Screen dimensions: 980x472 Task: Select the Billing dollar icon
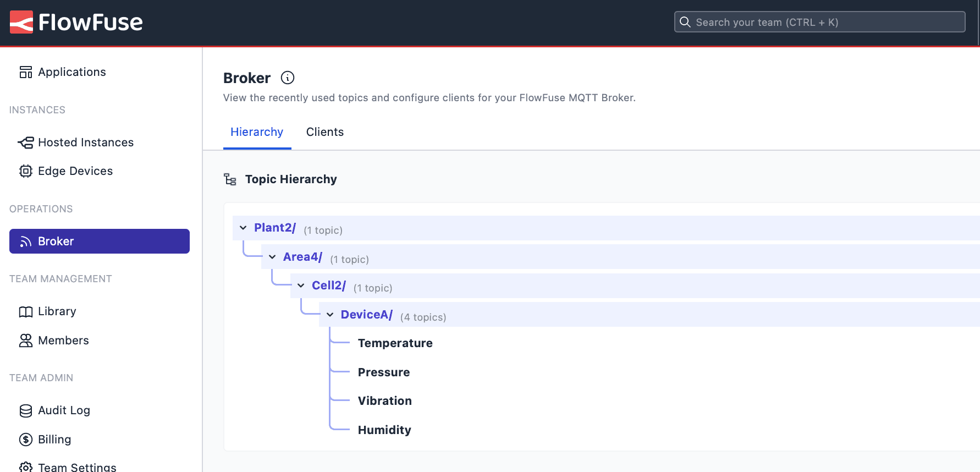tap(25, 440)
